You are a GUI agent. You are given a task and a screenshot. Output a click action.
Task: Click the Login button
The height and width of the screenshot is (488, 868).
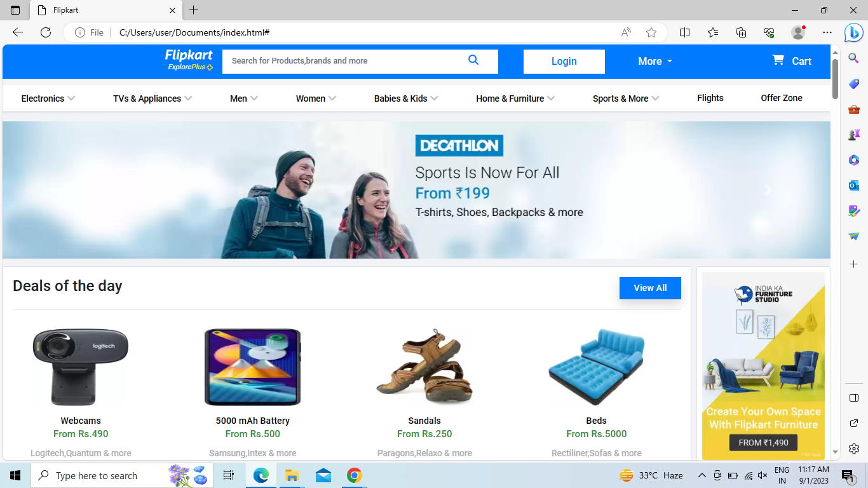click(564, 62)
